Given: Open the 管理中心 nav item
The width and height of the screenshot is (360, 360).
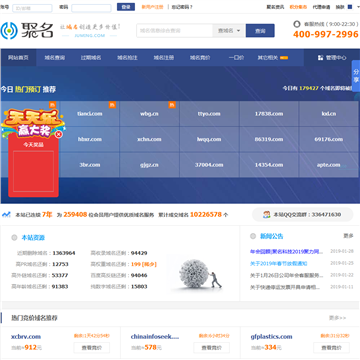Looking at the screenshot, I should (x=332, y=58).
